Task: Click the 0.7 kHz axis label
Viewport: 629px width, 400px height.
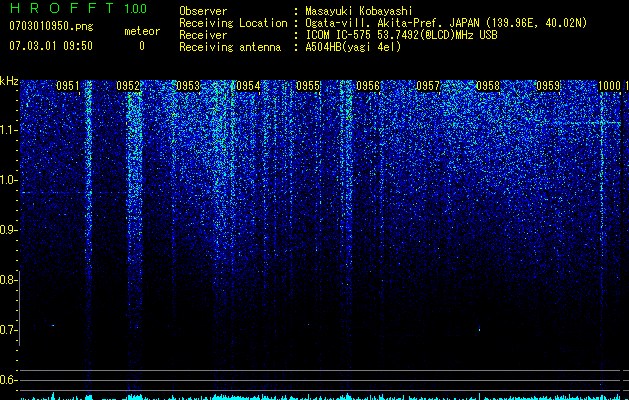Action: (x=8, y=330)
